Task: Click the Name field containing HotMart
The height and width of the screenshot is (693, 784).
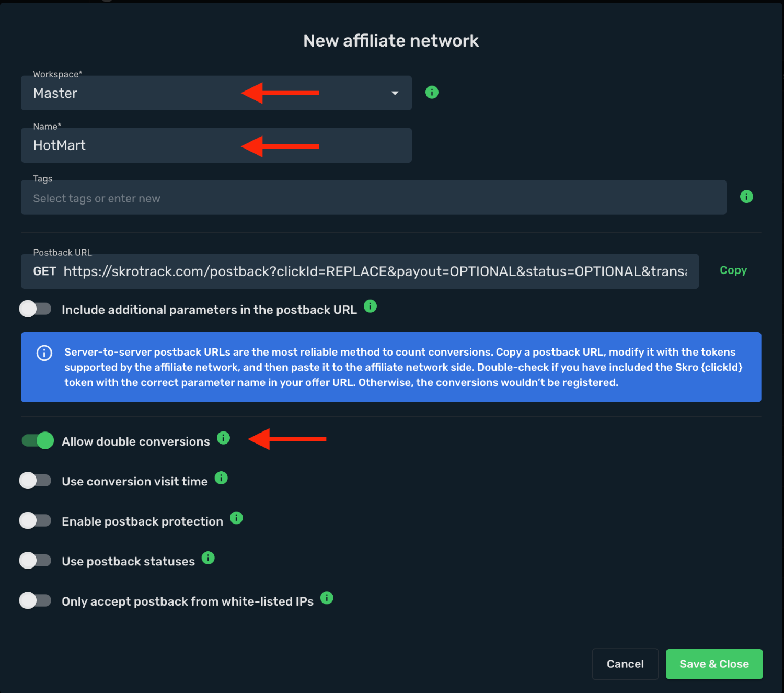Action: [216, 145]
